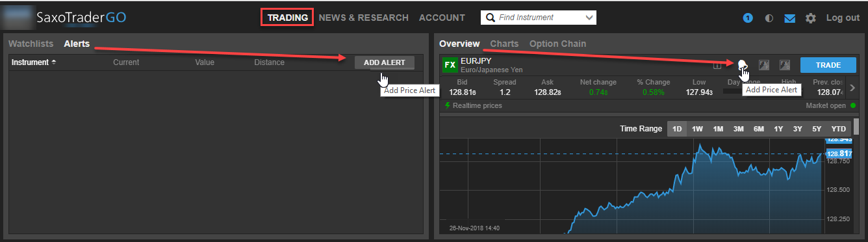868x242 pixels.
Task: Select the 3Y time range
Action: [798, 129]
